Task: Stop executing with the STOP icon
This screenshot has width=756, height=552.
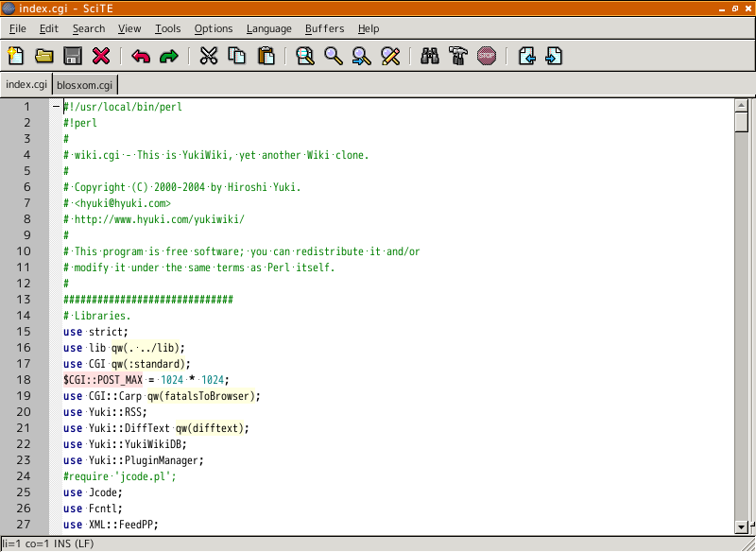Action: 487,56
